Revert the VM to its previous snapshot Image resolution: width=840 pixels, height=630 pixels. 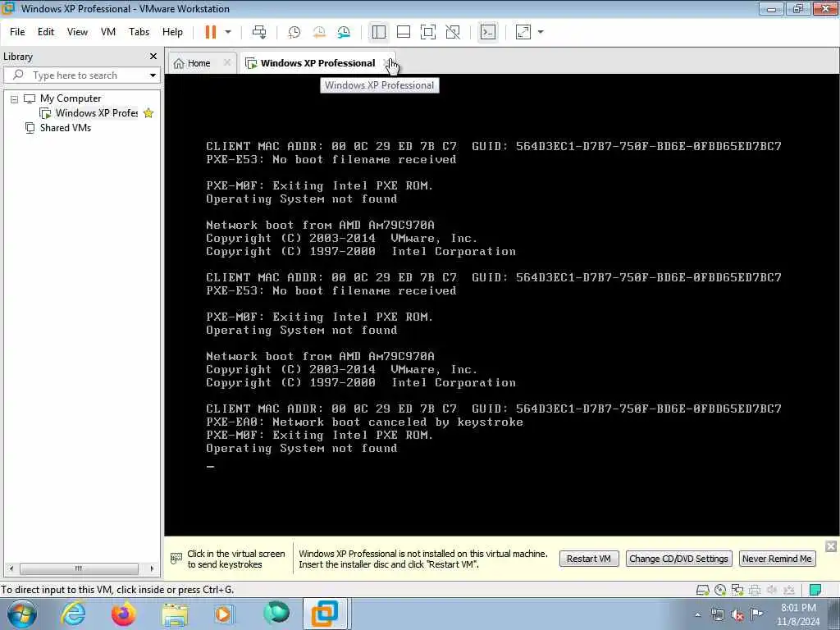(x=319, y=32)
